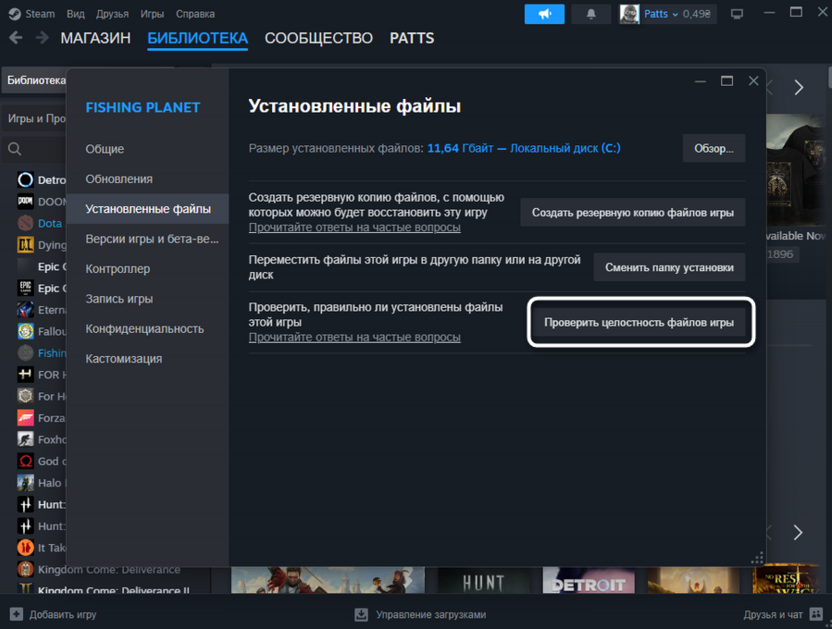Click the library search magnifier icon
Screen dimensions: 832x629
15,149
